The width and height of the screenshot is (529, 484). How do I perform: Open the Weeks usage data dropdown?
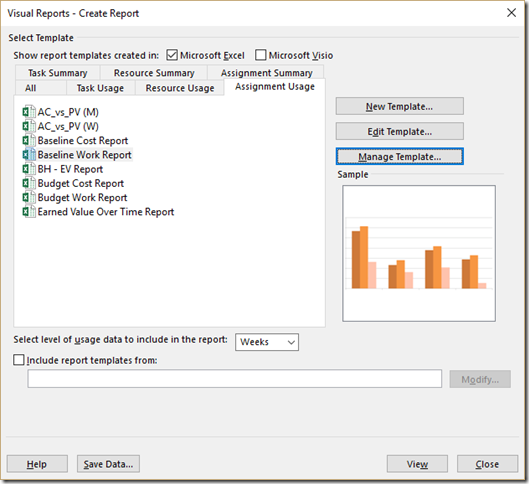tap(267, 342)
